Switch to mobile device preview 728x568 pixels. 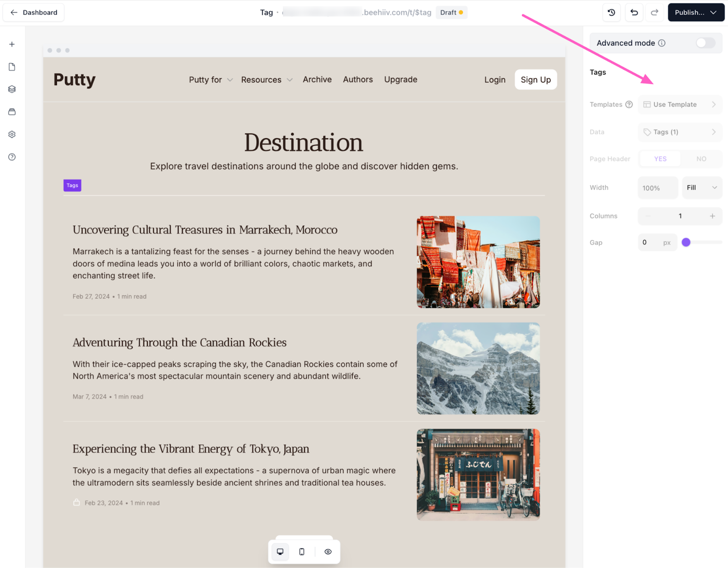[x=302, y=552]
